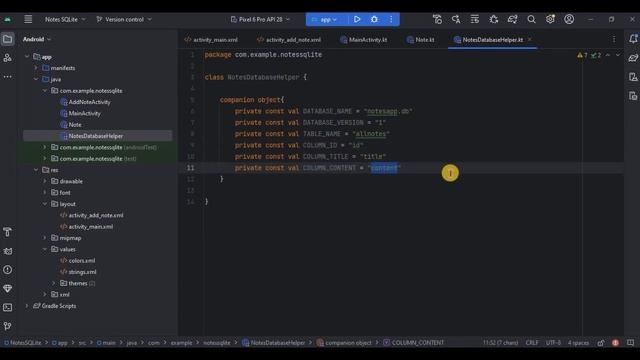Click the UTF-8 encoding in status bar
The width and height of the screenshot is (640, 360).
coord(553,343)
